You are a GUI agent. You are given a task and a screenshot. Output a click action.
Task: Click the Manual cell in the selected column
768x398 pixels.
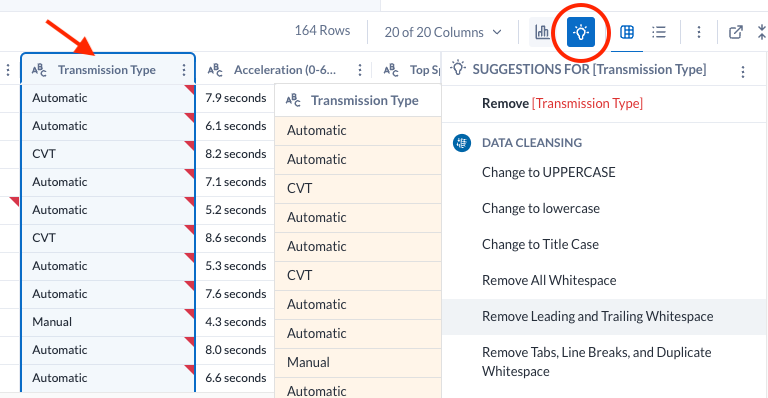coord(108,322)
